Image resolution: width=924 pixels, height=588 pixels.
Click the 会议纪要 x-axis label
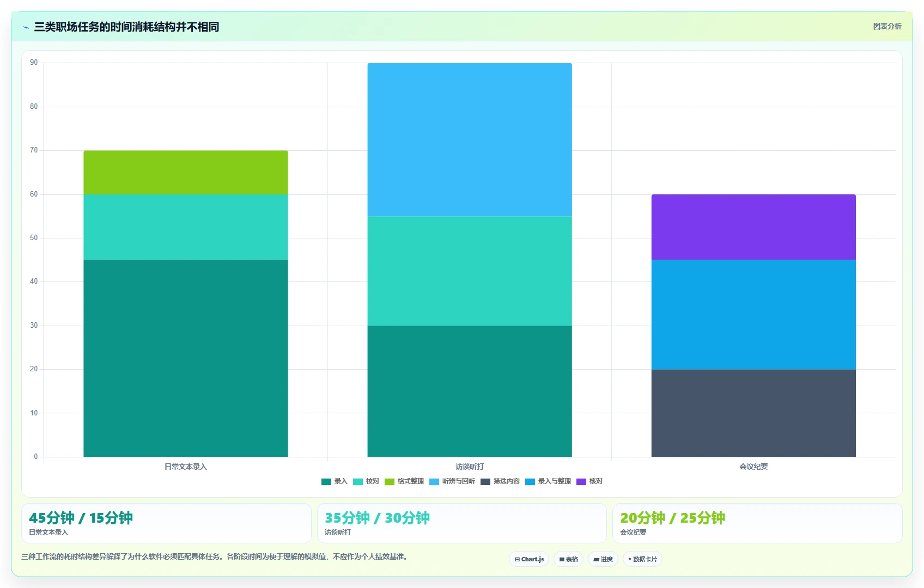point(753,467)
